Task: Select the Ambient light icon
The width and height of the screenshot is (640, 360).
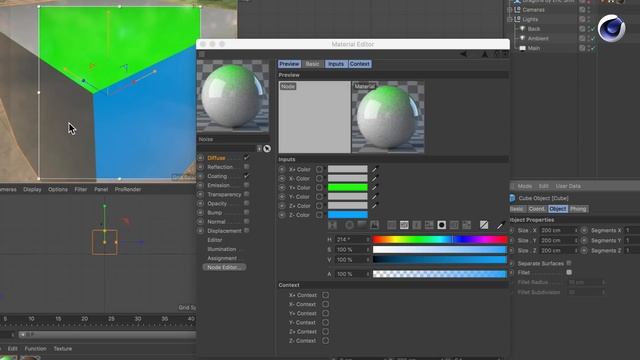Action: point(522,38)
